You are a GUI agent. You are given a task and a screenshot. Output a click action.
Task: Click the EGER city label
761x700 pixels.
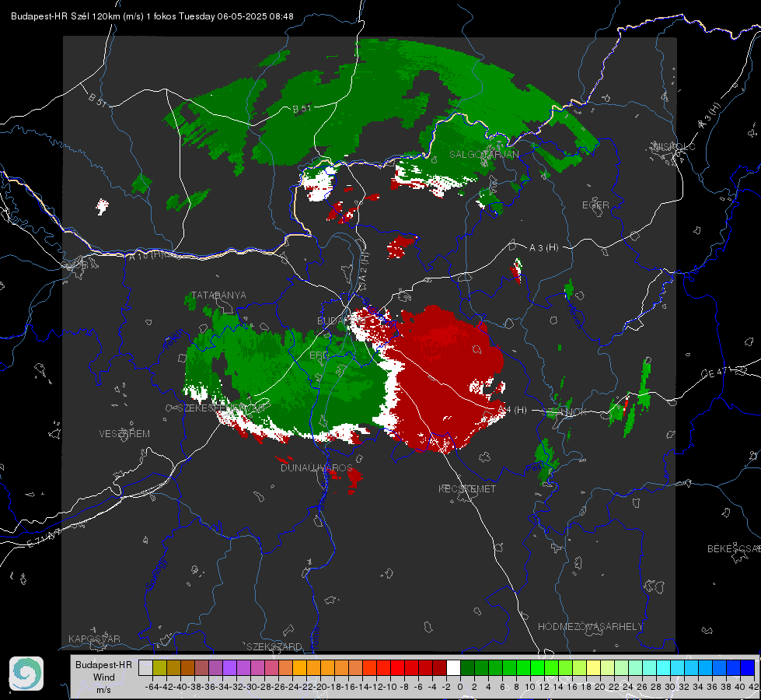point(595,205)
